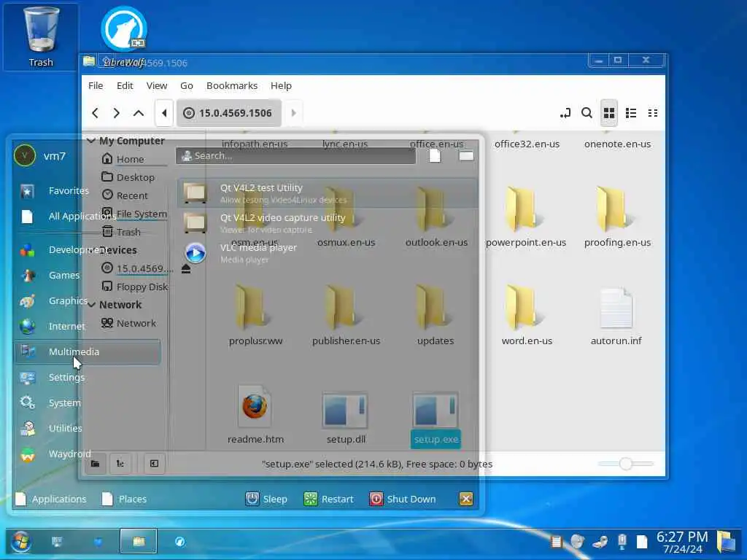Select the readme.htm file
747x560 pixels.
point(255,414)
